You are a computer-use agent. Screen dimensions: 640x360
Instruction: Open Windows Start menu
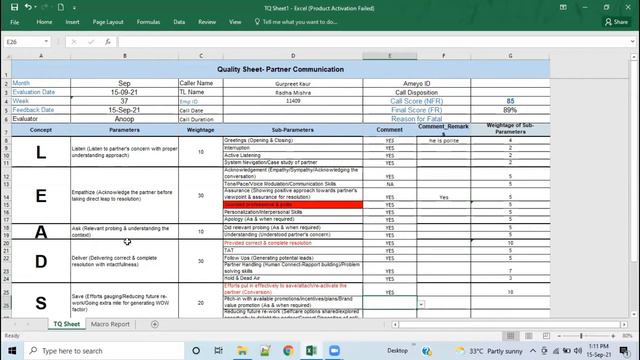[x=12, y=351]
